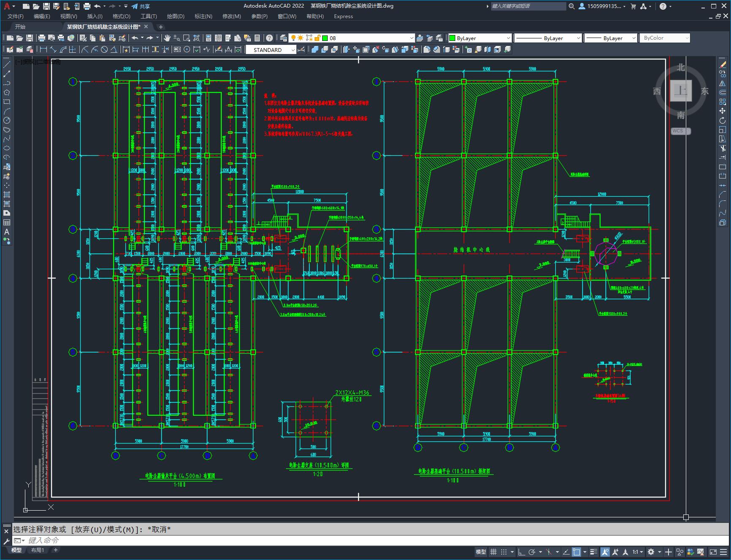Click the 共享 share button
The height and width of the screenshot is (560, 731).
(141, 6)
